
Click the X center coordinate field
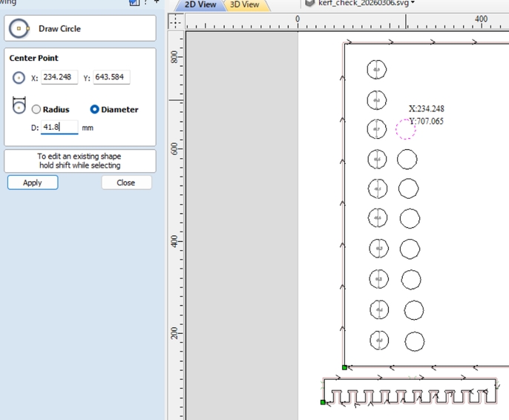[59, 77]
